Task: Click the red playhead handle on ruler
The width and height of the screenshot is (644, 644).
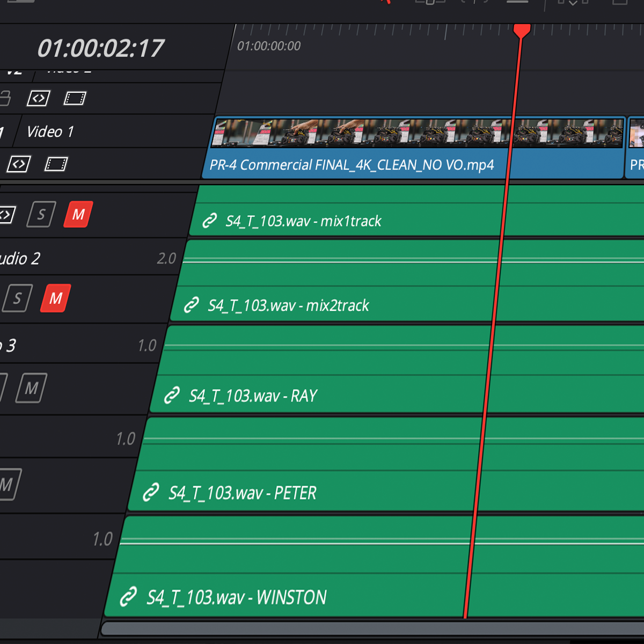Action: [522, 30]
